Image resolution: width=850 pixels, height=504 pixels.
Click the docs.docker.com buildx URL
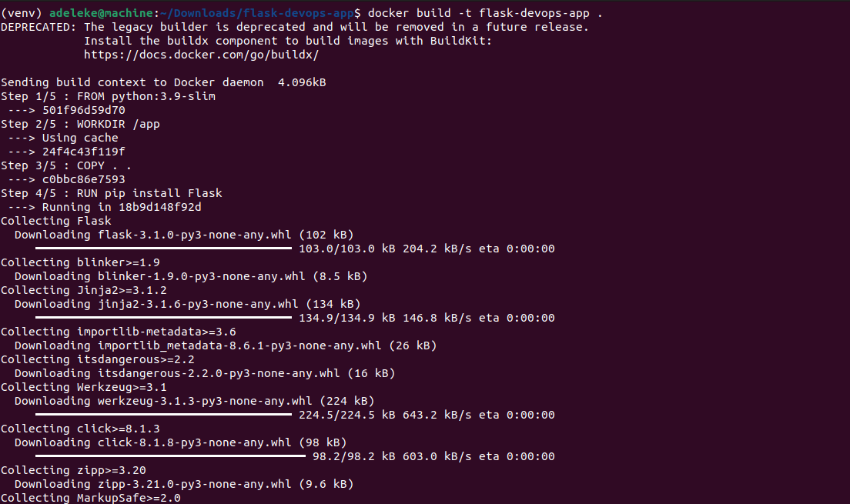click(201, 55)
